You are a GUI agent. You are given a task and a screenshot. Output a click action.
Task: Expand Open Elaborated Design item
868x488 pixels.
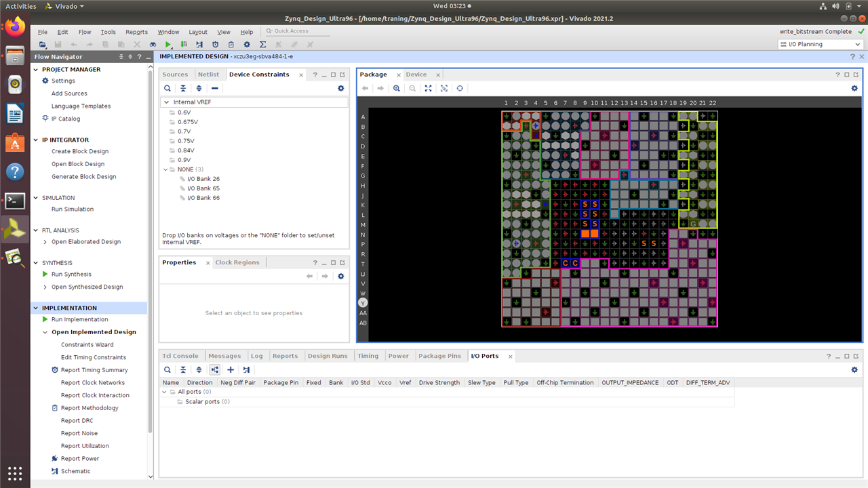(45, 242)
